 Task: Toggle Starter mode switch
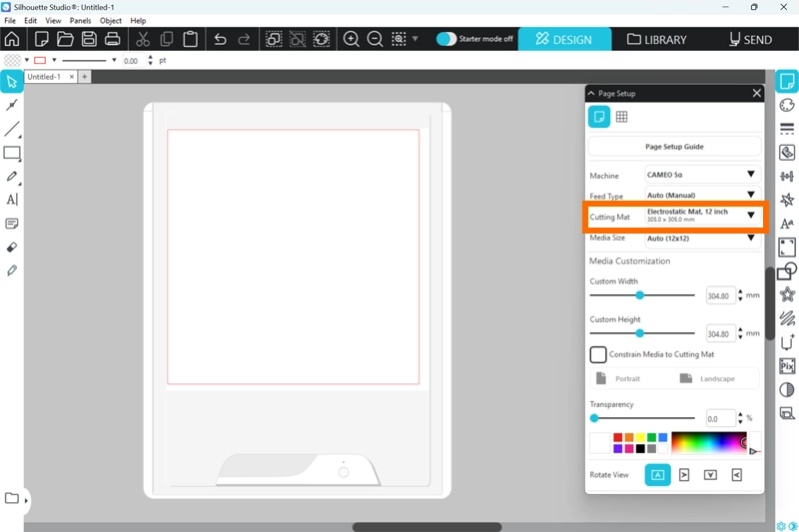click(446, 39)
